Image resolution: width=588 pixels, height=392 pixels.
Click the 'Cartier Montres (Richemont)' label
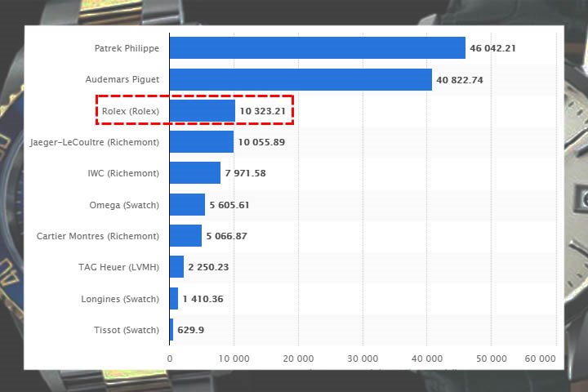tap(97, 236)
